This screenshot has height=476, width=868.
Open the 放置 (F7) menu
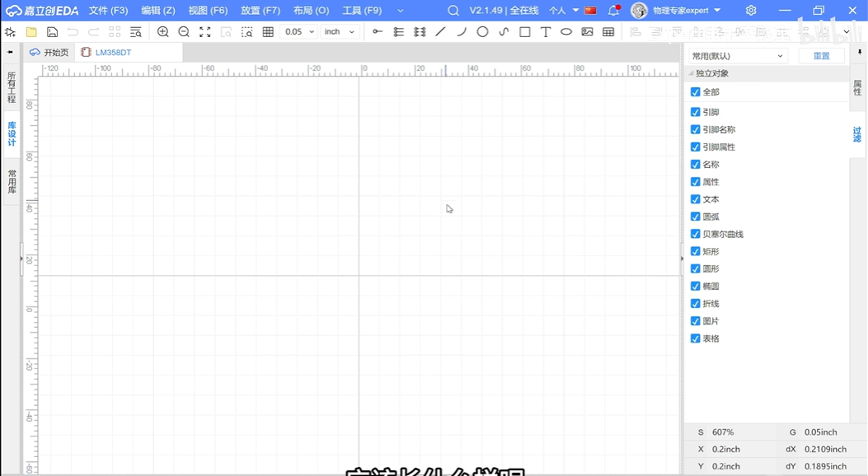point(260,11)
